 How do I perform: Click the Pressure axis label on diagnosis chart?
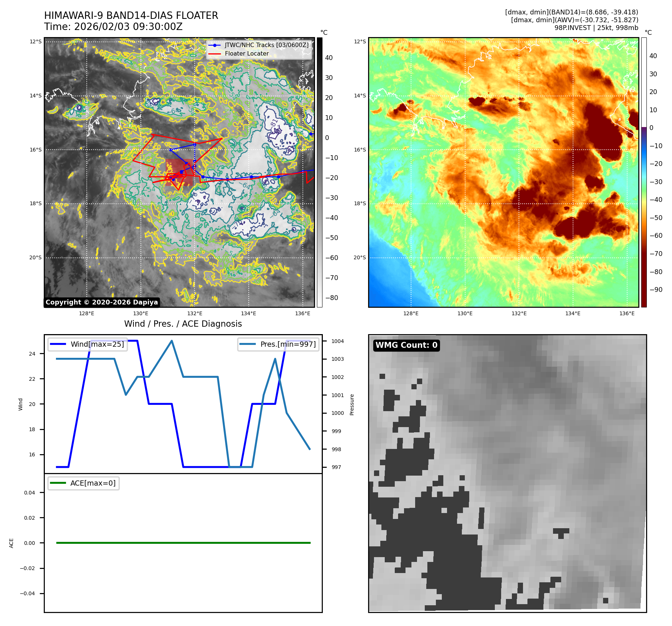coord(352,404)
